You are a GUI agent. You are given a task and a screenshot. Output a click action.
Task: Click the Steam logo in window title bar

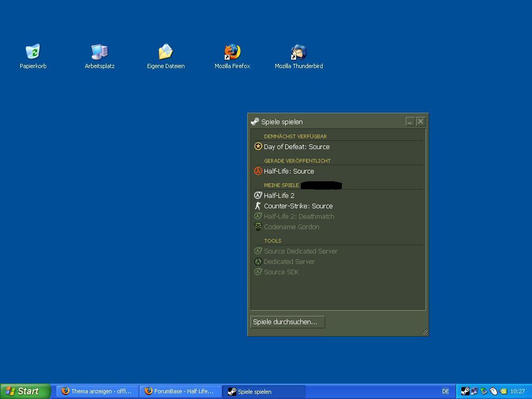coord(255,122)
